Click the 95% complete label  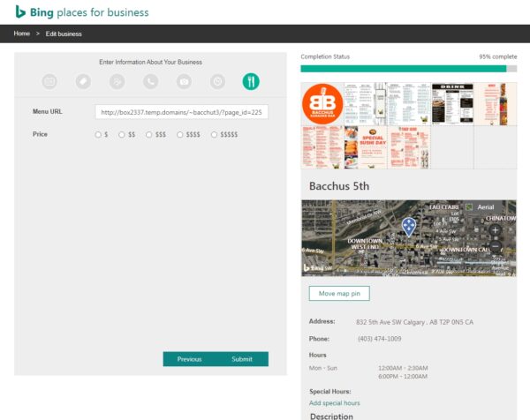pos(498,56)
